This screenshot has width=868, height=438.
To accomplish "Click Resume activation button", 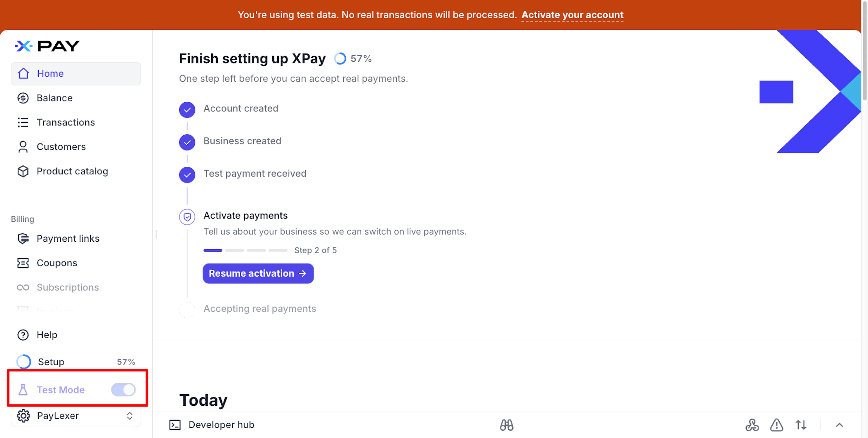I will pos(258,273).
